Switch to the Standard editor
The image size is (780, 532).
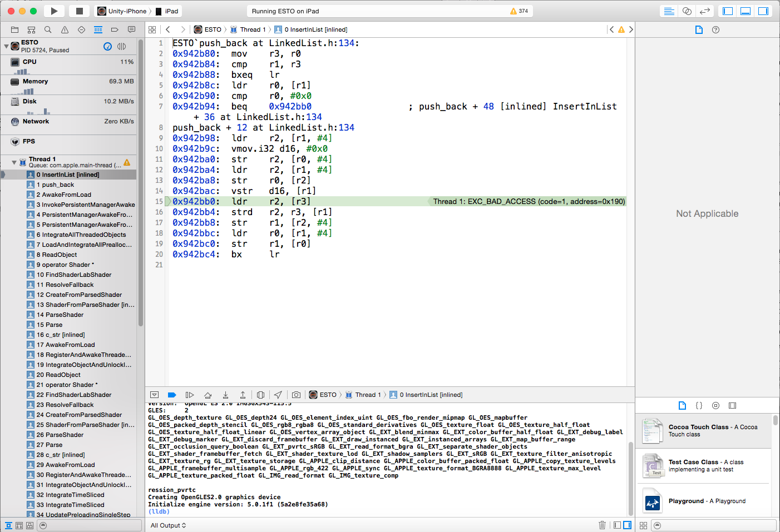click(x=669, y=11)
